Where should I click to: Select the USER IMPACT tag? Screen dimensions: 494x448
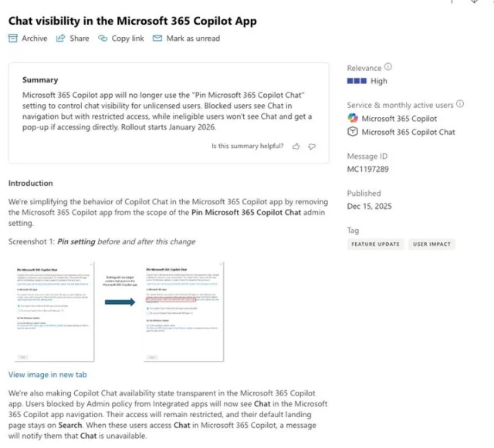coord(431,244)
